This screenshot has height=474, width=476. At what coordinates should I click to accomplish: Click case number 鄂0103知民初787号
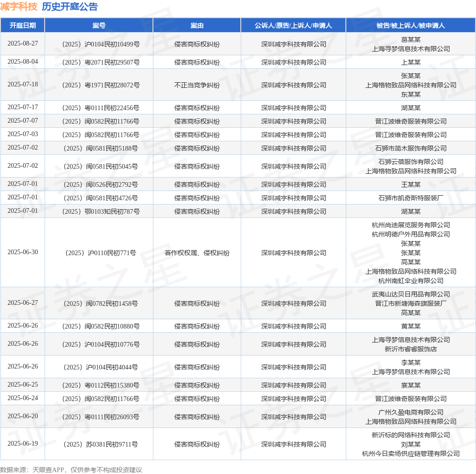coord(101,211)
